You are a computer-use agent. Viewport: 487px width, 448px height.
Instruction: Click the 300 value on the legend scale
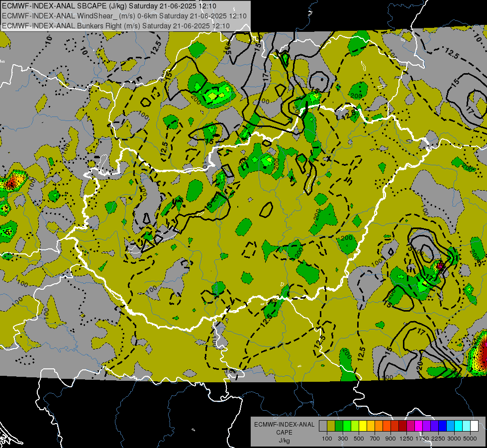343,439
